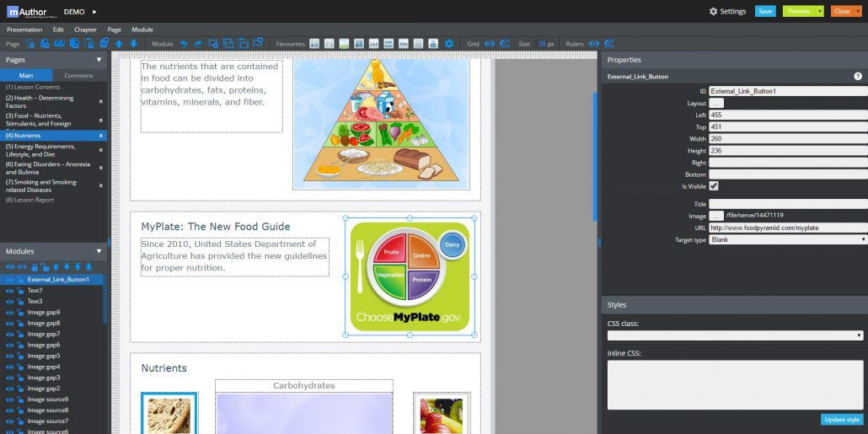Click the first Favourites module icon

pyautogui.click(x=314, y=44)
